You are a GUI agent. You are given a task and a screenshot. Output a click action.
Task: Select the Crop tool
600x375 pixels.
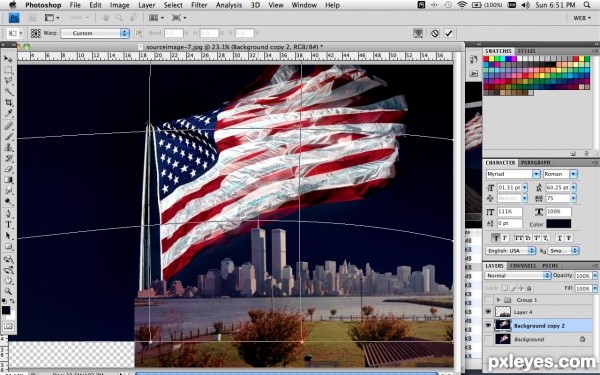coord(8,103)
